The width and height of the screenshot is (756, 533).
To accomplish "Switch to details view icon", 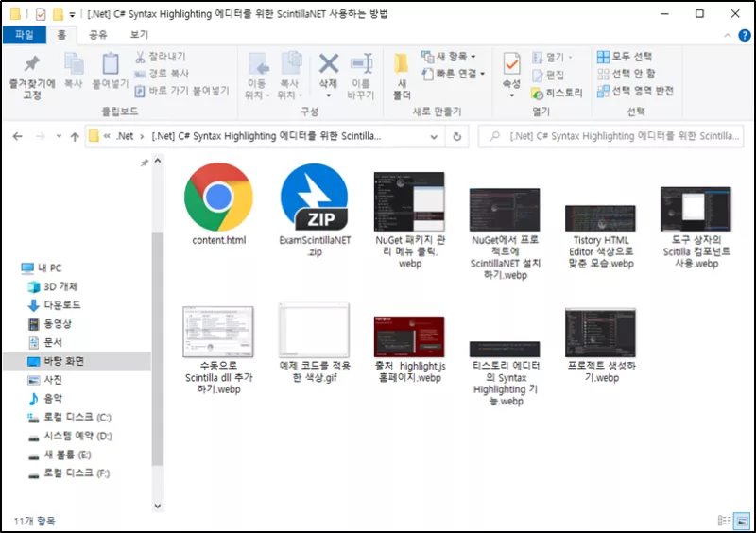I will tap(724, 521).
